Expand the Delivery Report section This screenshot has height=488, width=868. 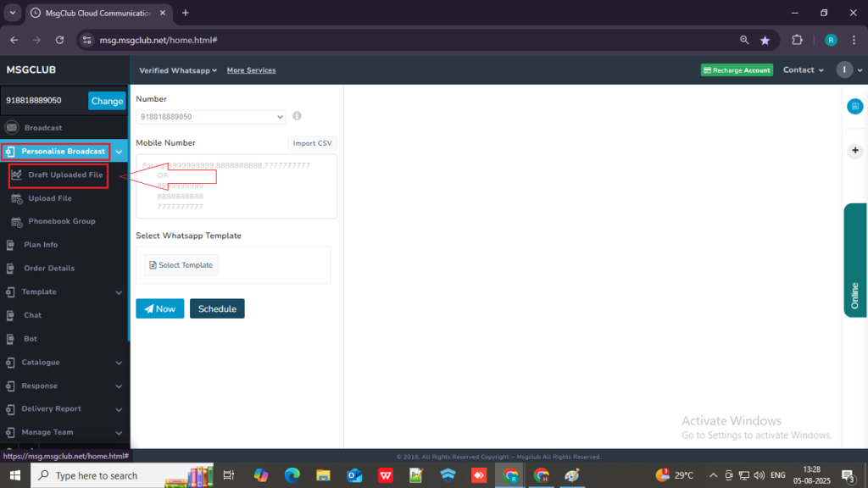(64, 408)
